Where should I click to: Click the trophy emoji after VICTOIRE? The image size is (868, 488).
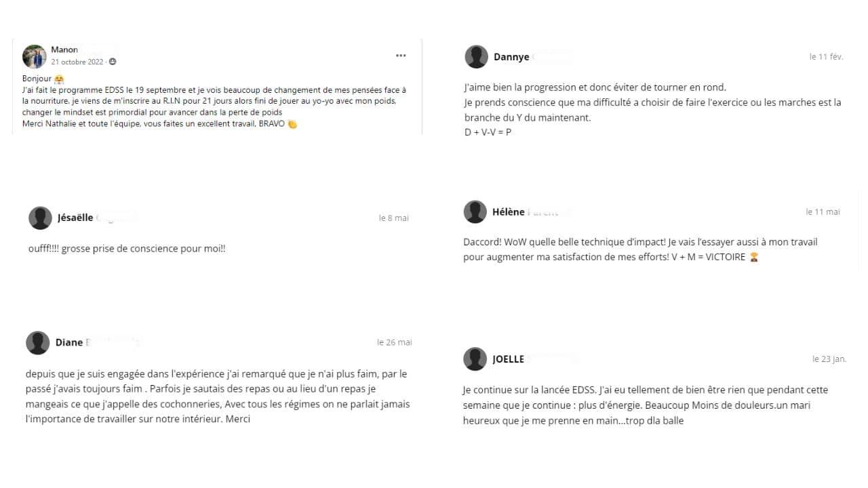coord(754,258)
